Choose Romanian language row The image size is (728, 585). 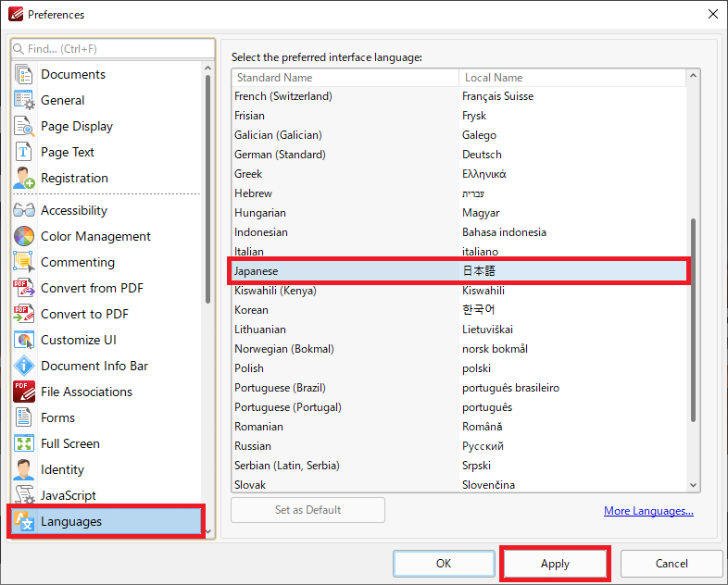(x=458, y=427)
